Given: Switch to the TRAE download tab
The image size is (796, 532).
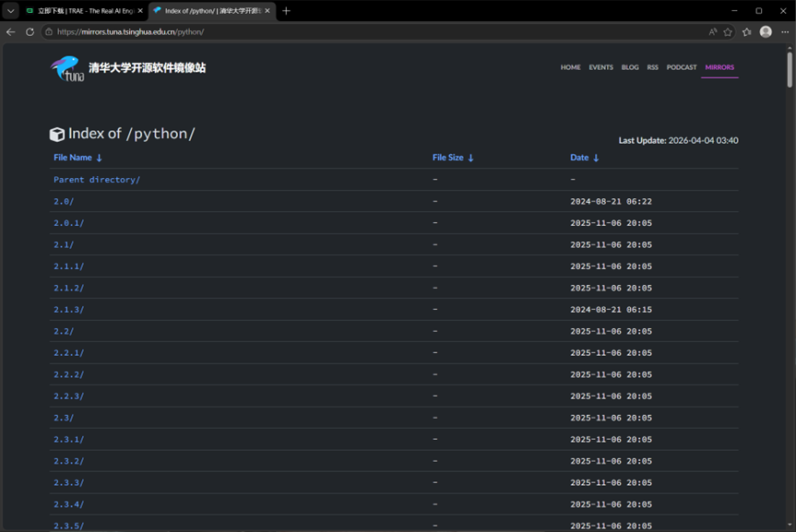Looking at the screenshot, I should (x=85, y=11).
